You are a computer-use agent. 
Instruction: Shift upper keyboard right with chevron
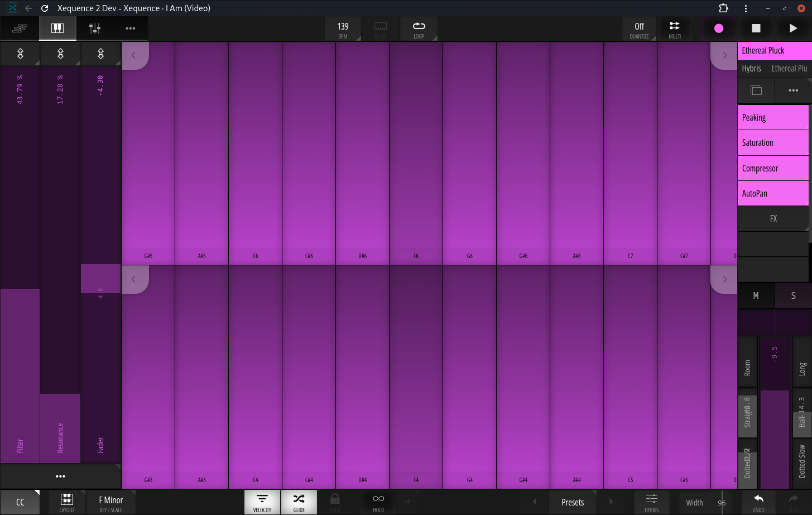coord(724,55)
